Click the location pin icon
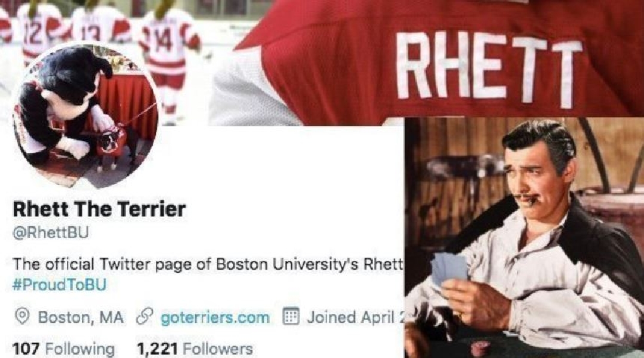This screenshot has width=644, height=358. (22, 317)
